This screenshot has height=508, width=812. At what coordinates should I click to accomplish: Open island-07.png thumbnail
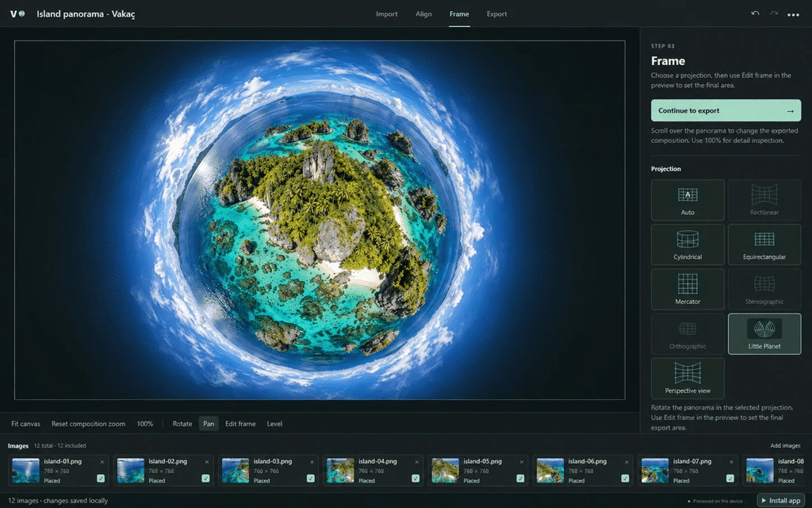(x=655, y=471)
